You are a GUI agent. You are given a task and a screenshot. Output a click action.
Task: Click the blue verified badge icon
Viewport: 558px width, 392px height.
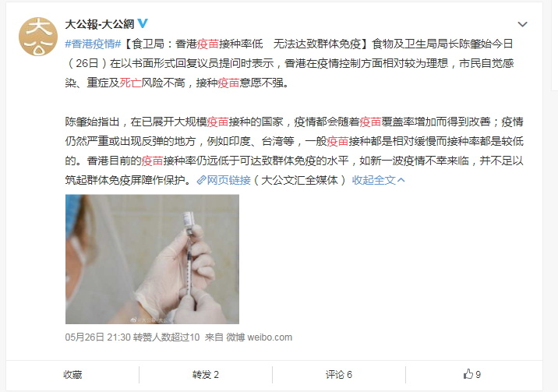[x=143, y=23]
